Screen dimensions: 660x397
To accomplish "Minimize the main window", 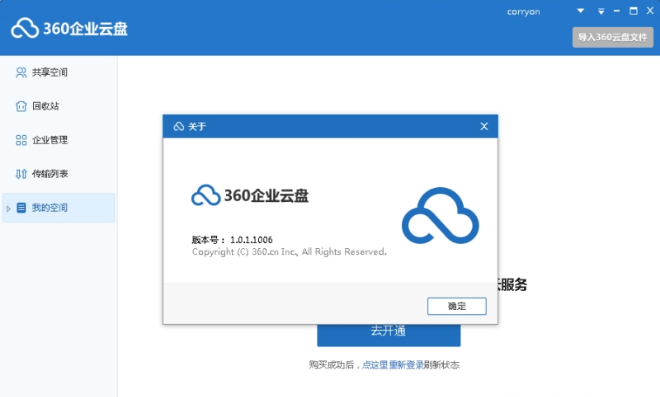I will (617, 11).
